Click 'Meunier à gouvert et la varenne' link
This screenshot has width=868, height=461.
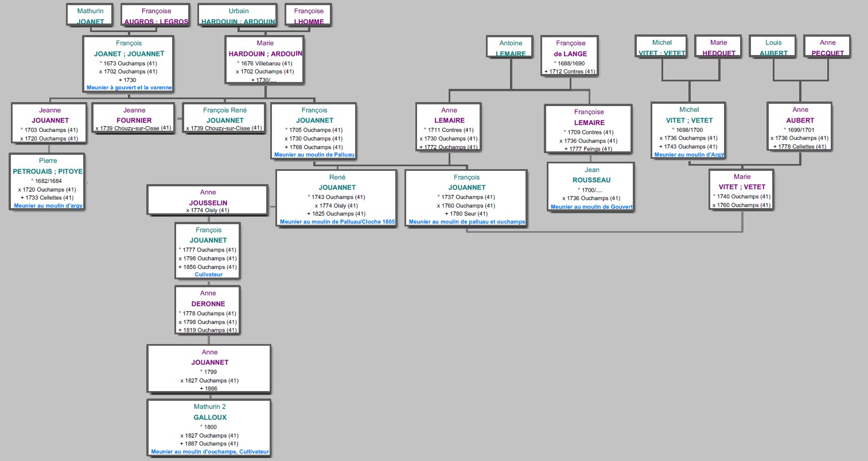point(129,88)
